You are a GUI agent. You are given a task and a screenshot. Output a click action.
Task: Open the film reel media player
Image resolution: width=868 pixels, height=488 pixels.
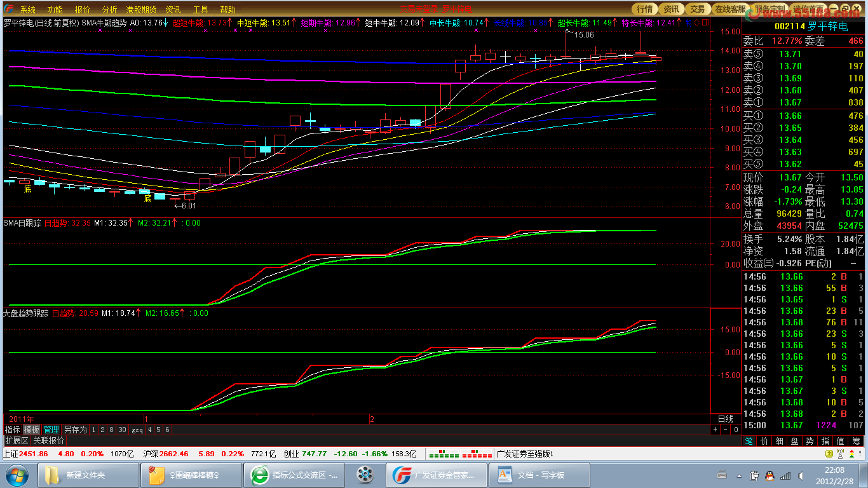tap(365, 475)
